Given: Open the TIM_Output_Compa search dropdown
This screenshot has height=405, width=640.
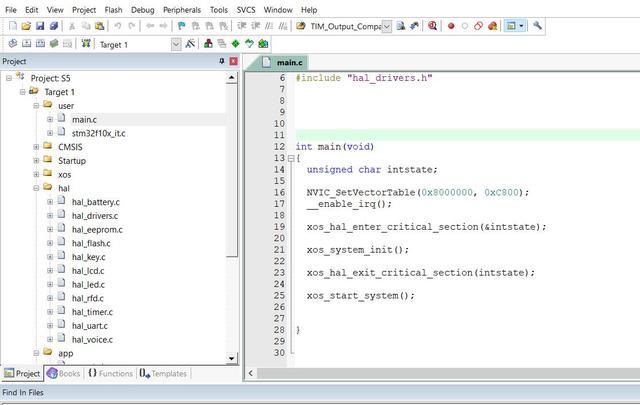Looking at the screenshot, I should point(387,27).
